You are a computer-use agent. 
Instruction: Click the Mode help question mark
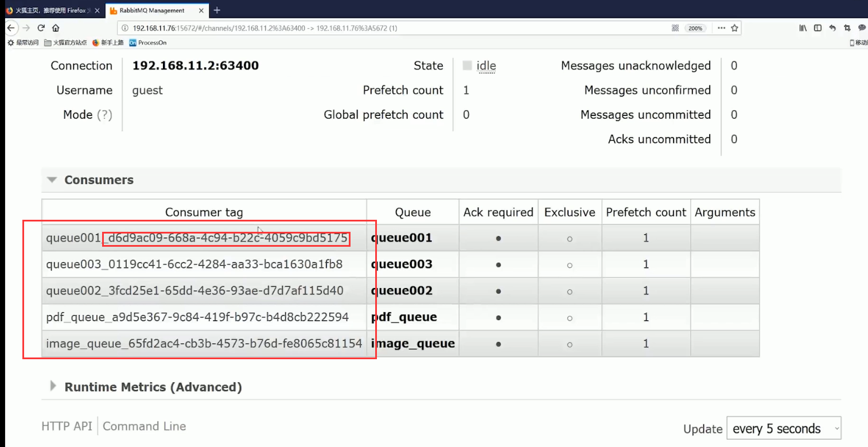click(x=104, y=115)
